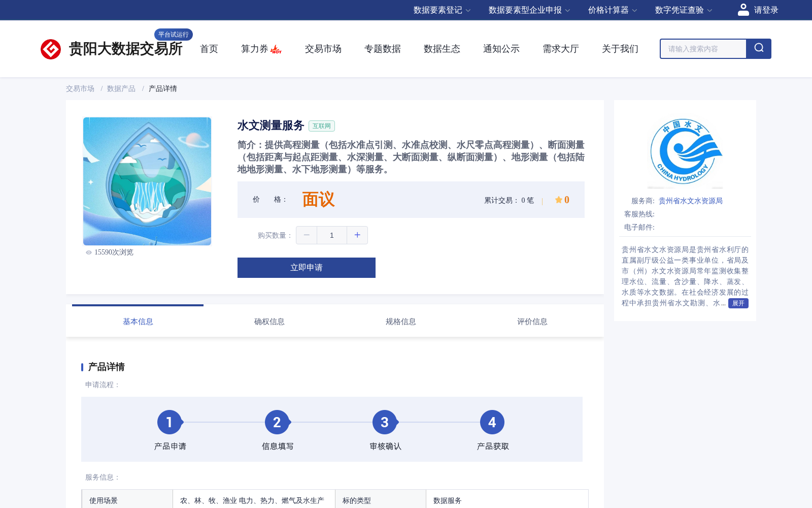Open 专题数据 navigation item
This screenshot has height=508, width=812.
point(383,49)
